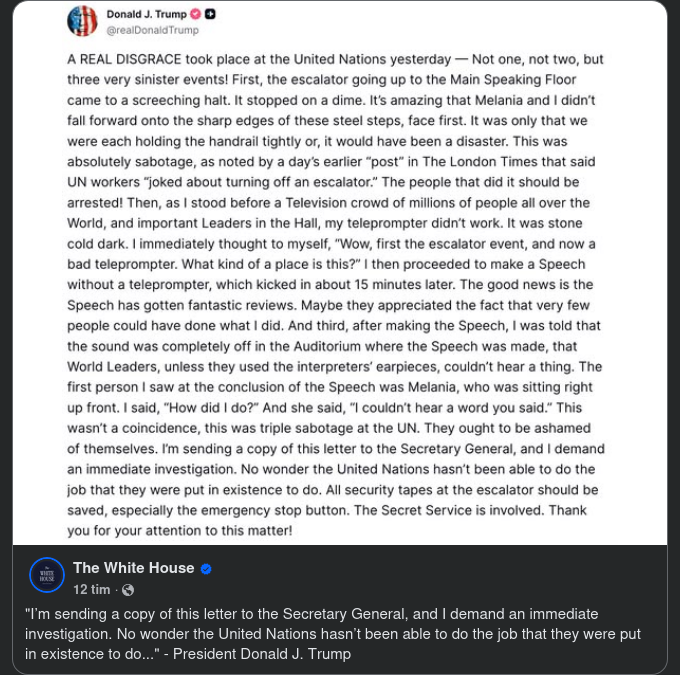
Task: Click the @realDonaldTrump handle
Action: click(x=152, y=30)
